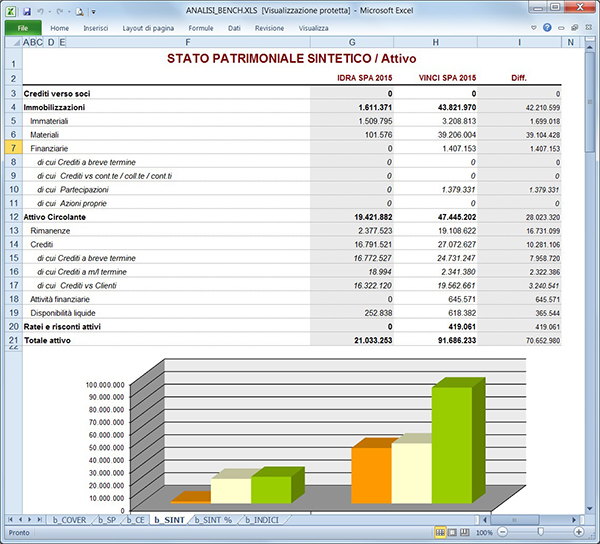The width and height of the screenshot is (600, 544).
Task: Switch to the Home ribbon tab
Action: pyautogui.click(x=60, y=28)
